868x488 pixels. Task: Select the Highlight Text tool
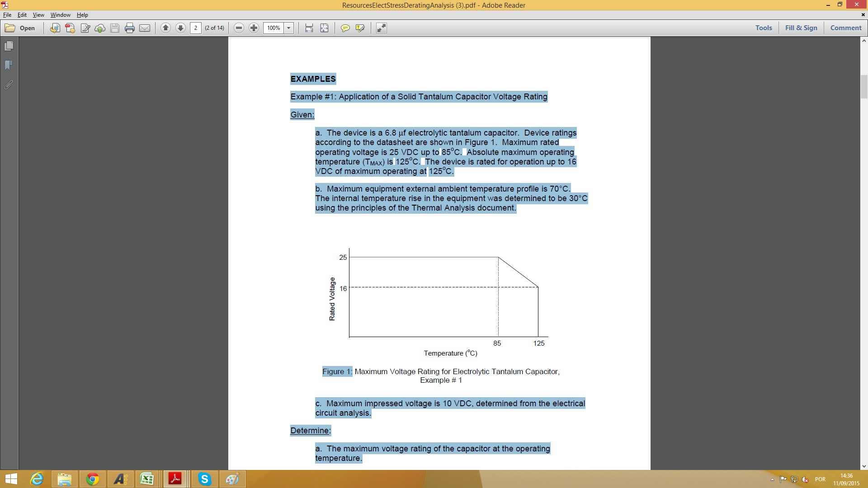360,28
